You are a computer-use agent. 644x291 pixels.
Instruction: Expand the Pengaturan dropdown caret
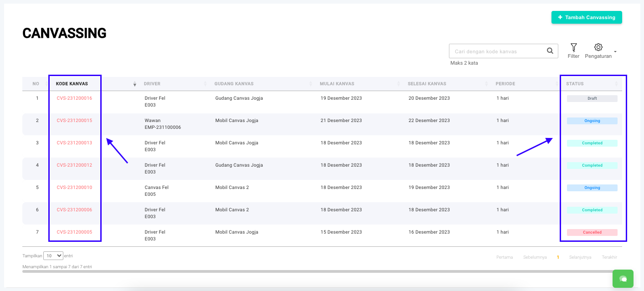pos(615,52)
